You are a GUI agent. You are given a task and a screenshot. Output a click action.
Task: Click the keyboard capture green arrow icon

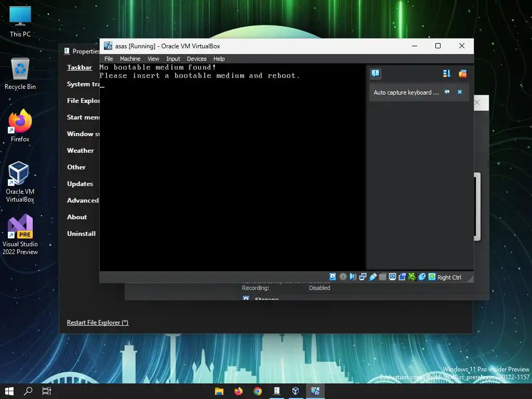[x=432, y=277]
